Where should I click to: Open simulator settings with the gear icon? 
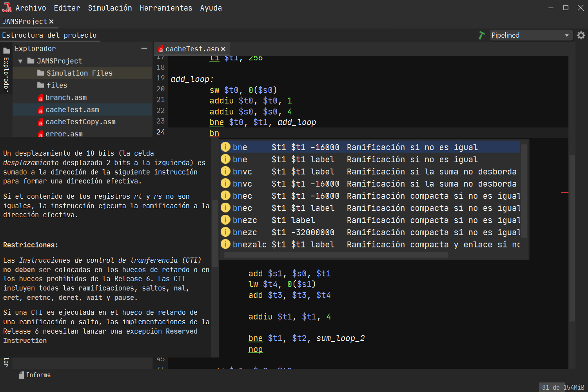pyautogui.click(x=581, y=35)
